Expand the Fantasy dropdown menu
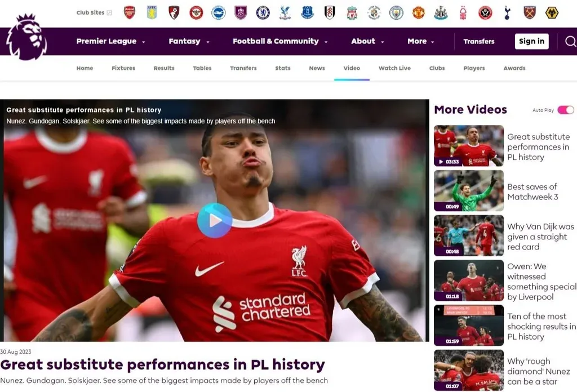Screen dimensions: 577x392 [x=189, y=41]
